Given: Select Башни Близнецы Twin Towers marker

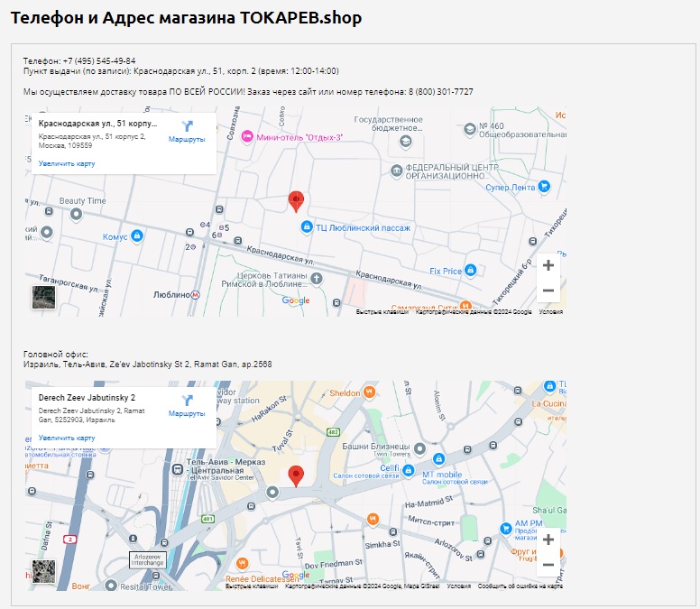Looking at the screenshot, I should [x=419, y=448].
